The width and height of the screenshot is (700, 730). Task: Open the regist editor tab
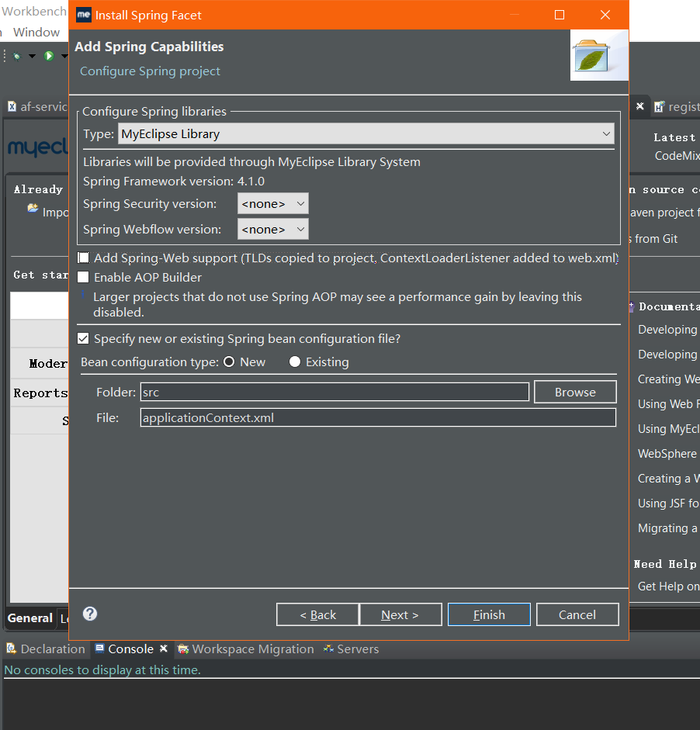point(677,106)
